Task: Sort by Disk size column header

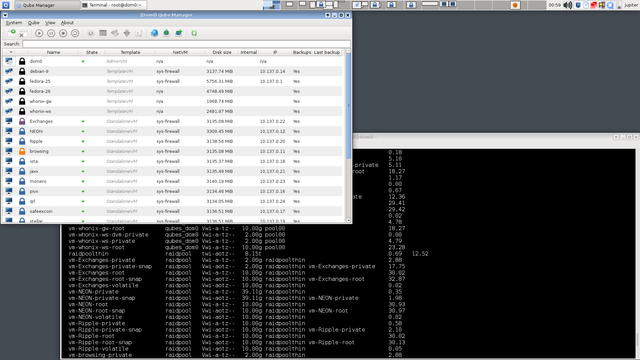Action: pyautogui.click(x=222, y=52)
